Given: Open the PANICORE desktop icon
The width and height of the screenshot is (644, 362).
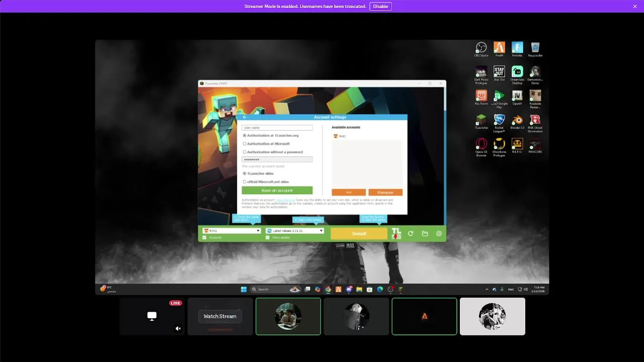Looking at the screenshot, I should [535, 146].
